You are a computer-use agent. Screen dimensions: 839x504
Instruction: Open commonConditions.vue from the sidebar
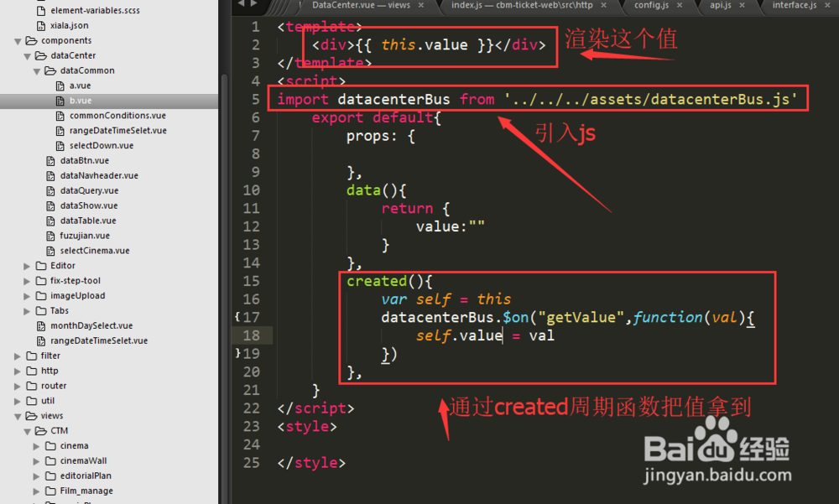(117, 116)
